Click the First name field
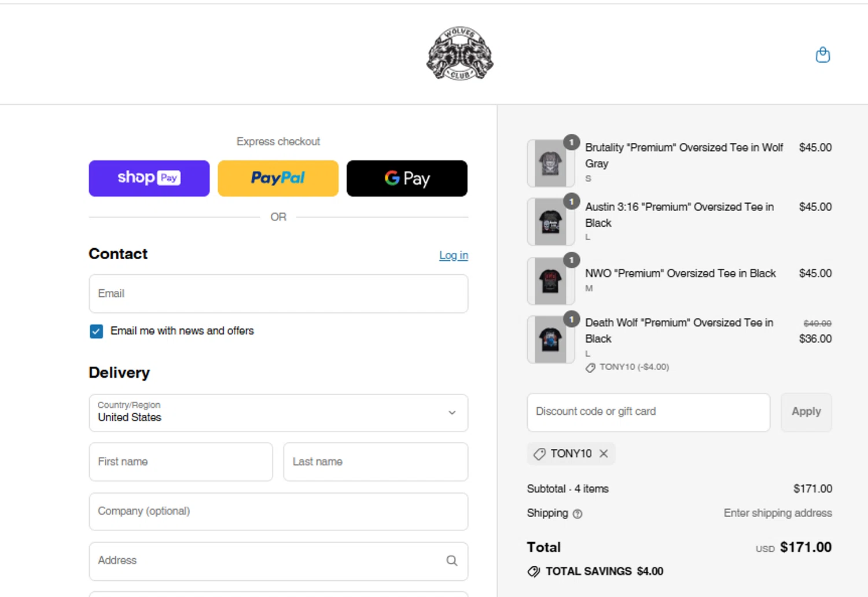Viewport: 868px width, 597px height. click(181, 462)
